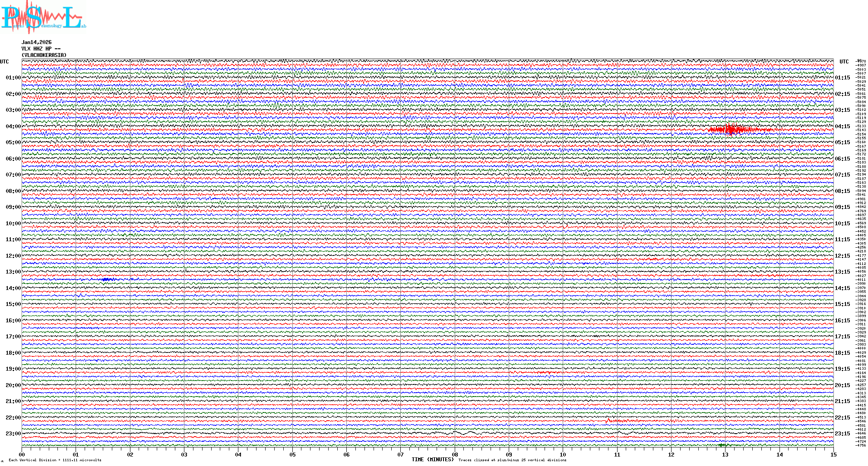Click the 04:00 hour label on left axis
Image resolution: width=868 pixels, height=466 pixels.
click(x=13, y=126)
